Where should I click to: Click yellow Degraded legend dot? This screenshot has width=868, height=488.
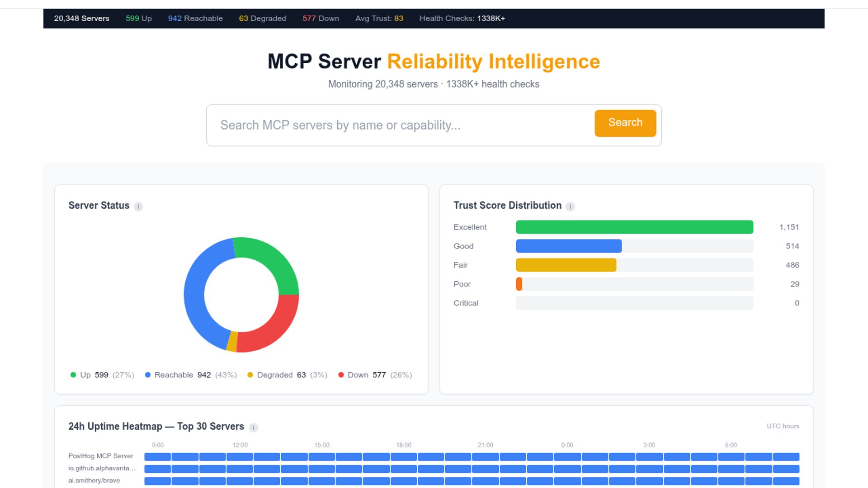point(250,375)
